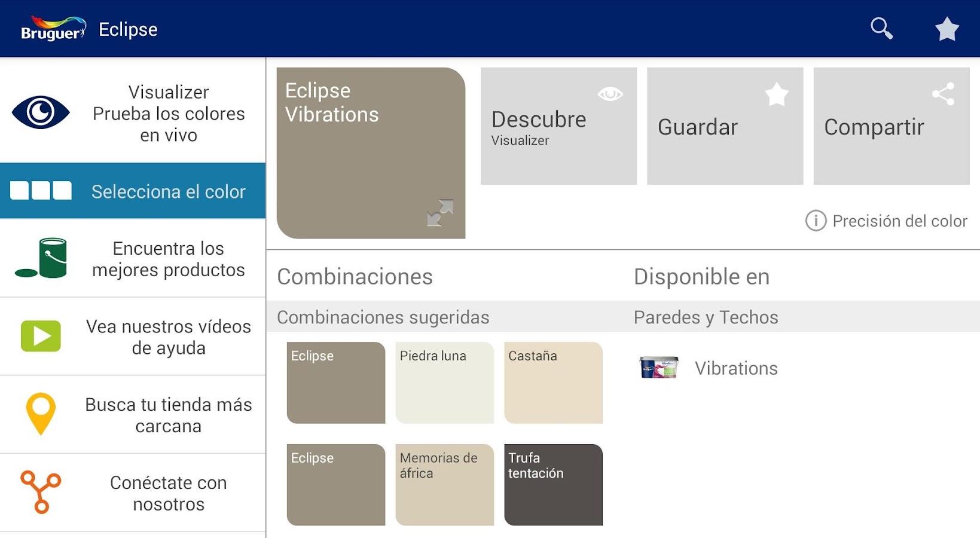Toggle the star on the Guardar tile
Image resolution: width=980 pixels, height=538 pixels.
[x=776, y=94]
